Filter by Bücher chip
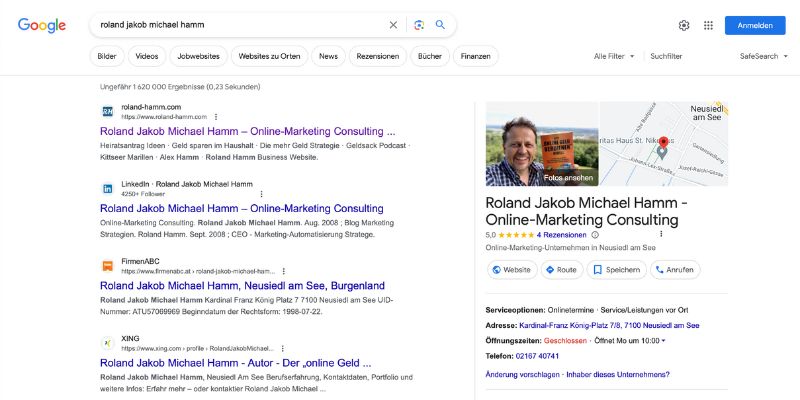Screen dimensions: 800x400 coord(430,56)
